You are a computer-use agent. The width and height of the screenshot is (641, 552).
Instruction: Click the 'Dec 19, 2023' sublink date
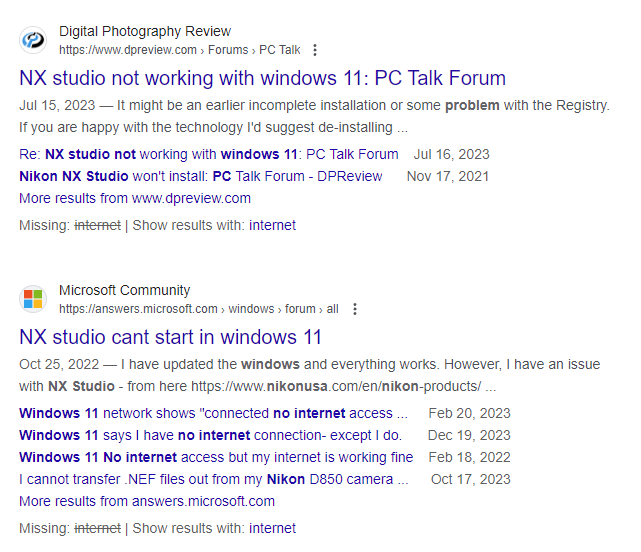click(469, 435)
